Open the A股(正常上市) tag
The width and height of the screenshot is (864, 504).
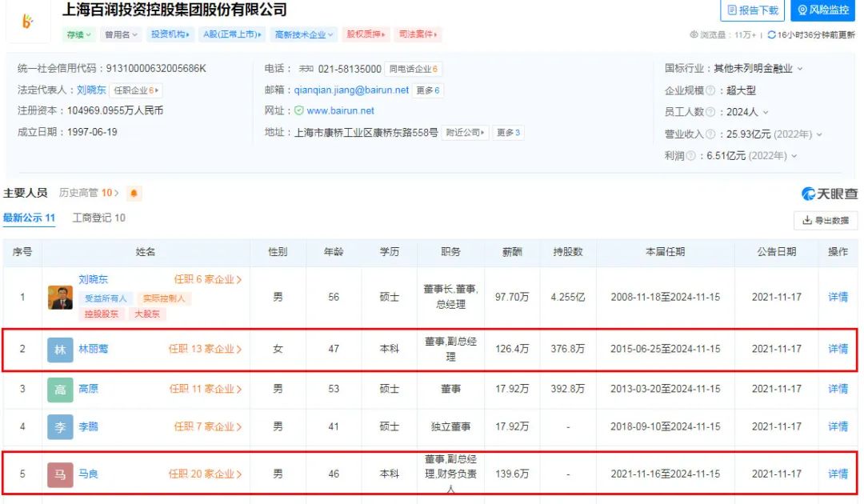tap(232, 34)
